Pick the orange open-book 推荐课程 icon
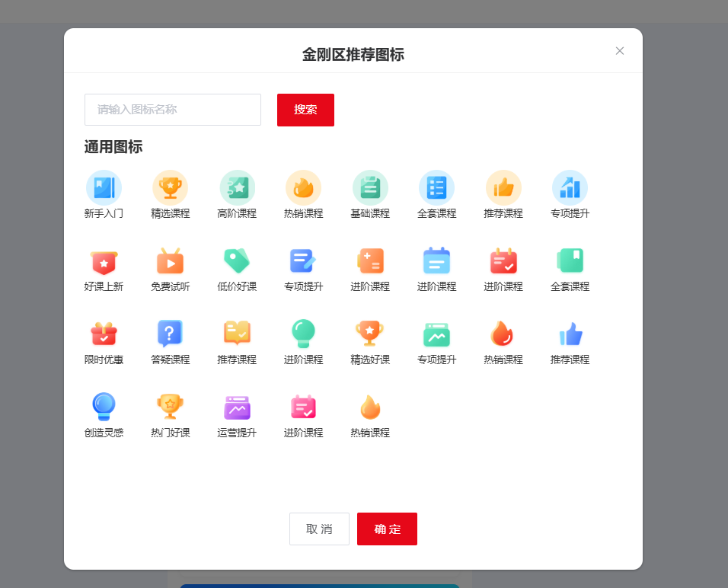This screenshot has height=588, width=728. click(238, 334)
